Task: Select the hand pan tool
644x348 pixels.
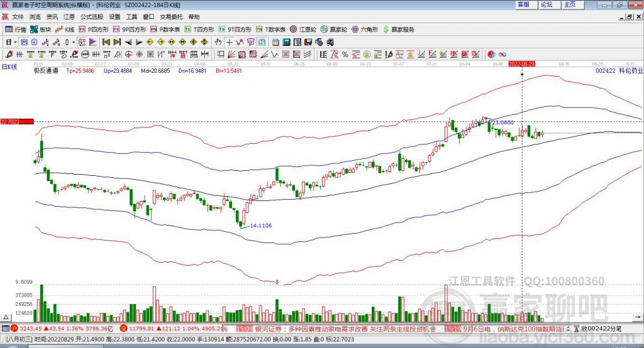Action: tap(218, 42)
